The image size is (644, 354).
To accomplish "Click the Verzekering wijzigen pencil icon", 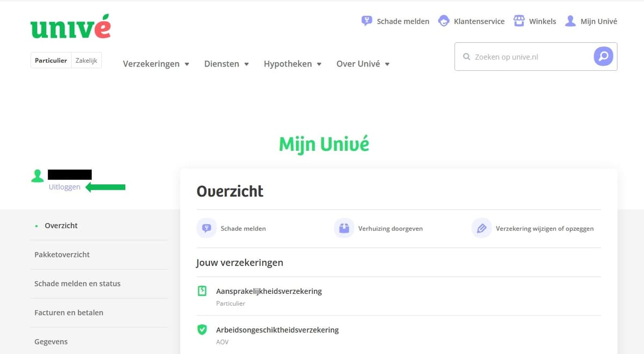I will [x=481, y=228].
